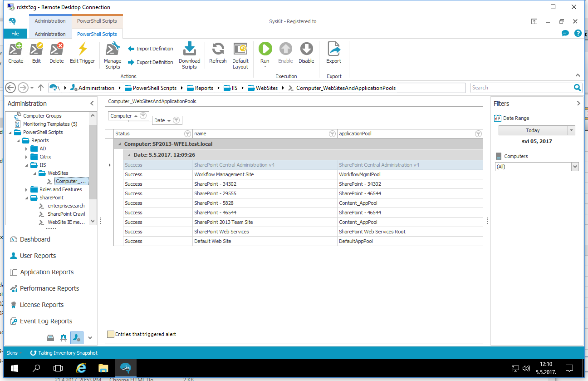Click filter icon on Computer group
The width and height of the screenshot is (588, 381).
[x=143, y=116]
